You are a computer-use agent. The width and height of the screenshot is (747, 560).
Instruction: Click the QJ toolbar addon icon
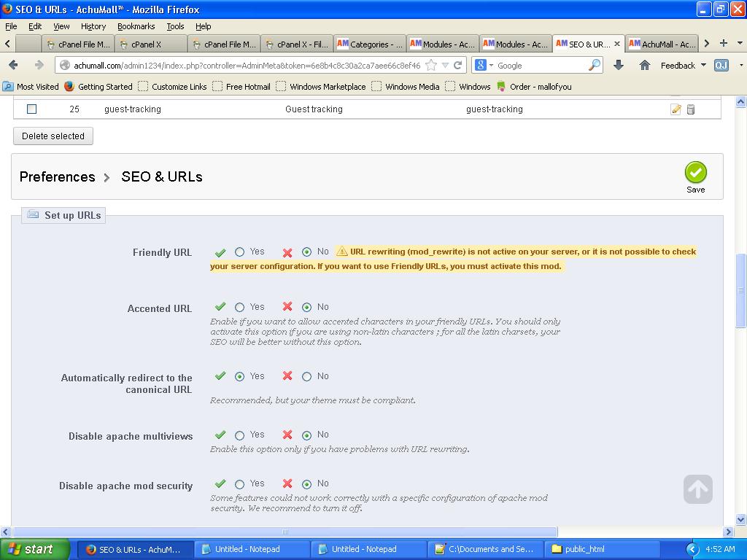coord(721,65)
